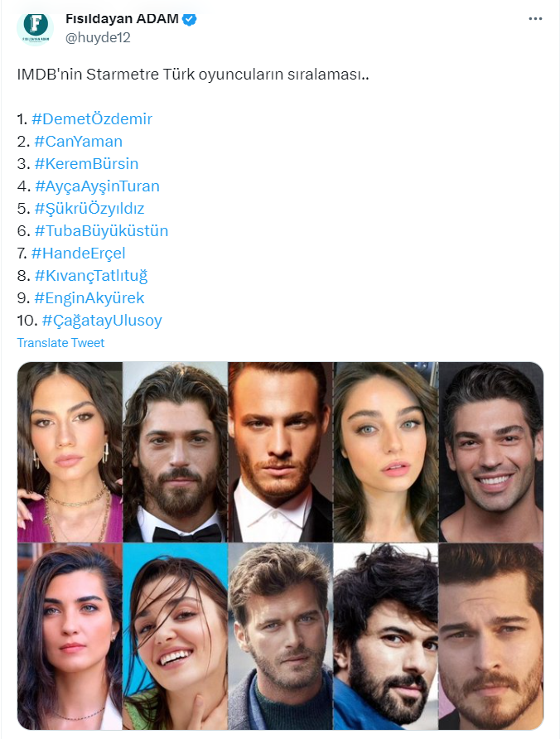The height and width of the screenshot is (739, 560).
Task: Open the #HandeErçel hashtag
Action: pyautogui.click(x=78, y=253)
